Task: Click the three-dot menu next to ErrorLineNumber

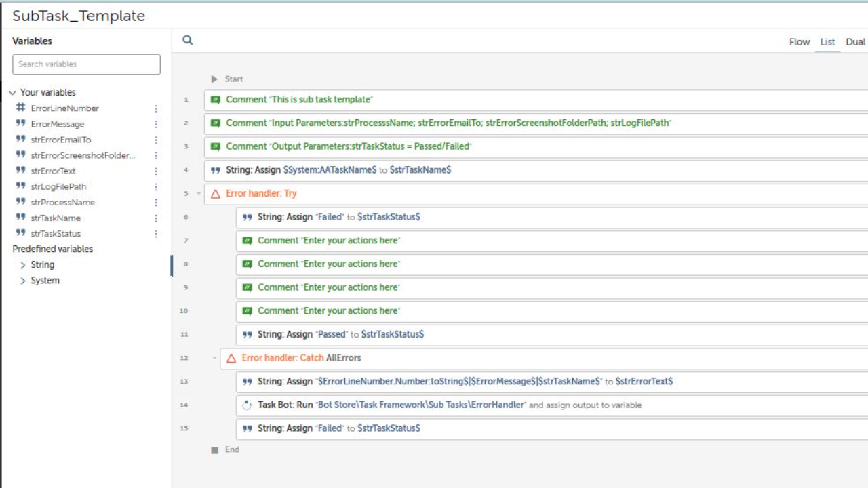Action: (156, 108)
